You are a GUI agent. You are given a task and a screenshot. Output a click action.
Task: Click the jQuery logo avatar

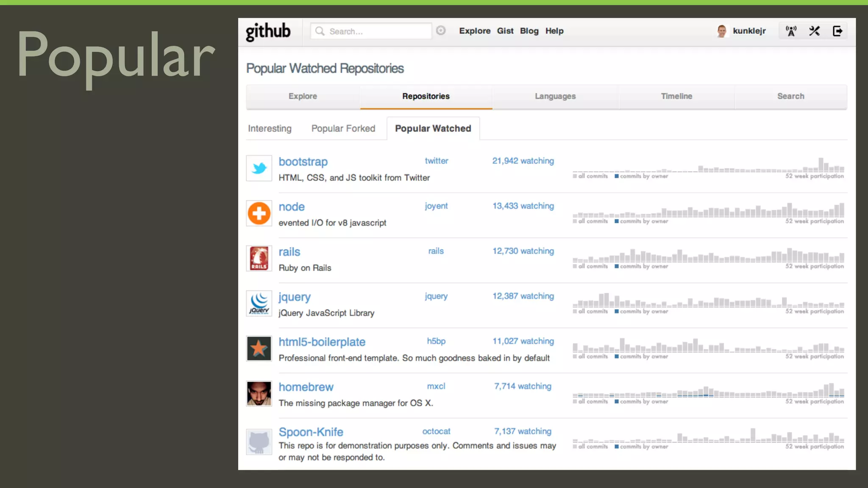259,303
